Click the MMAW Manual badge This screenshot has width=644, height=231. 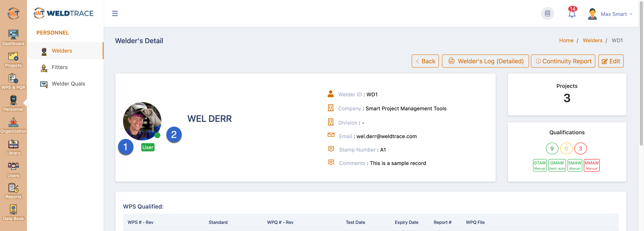[x=591, y=165]
